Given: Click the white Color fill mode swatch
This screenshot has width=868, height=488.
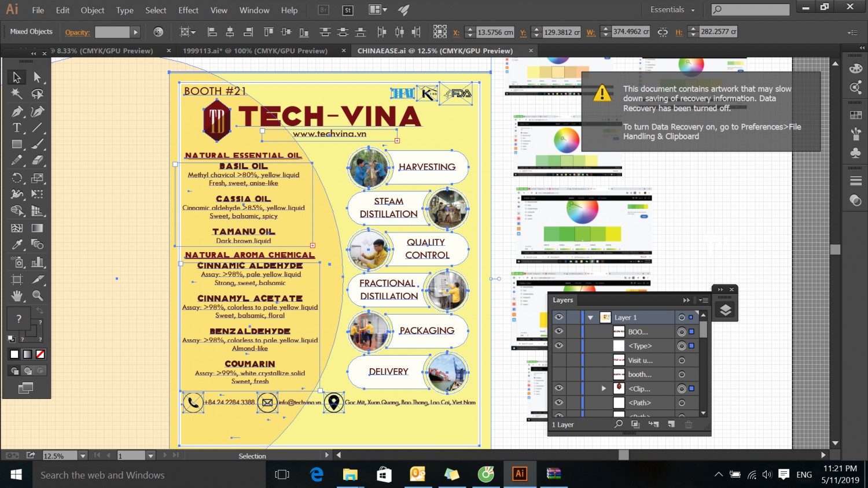Looking at the screenshot, I should click(14, 354).
